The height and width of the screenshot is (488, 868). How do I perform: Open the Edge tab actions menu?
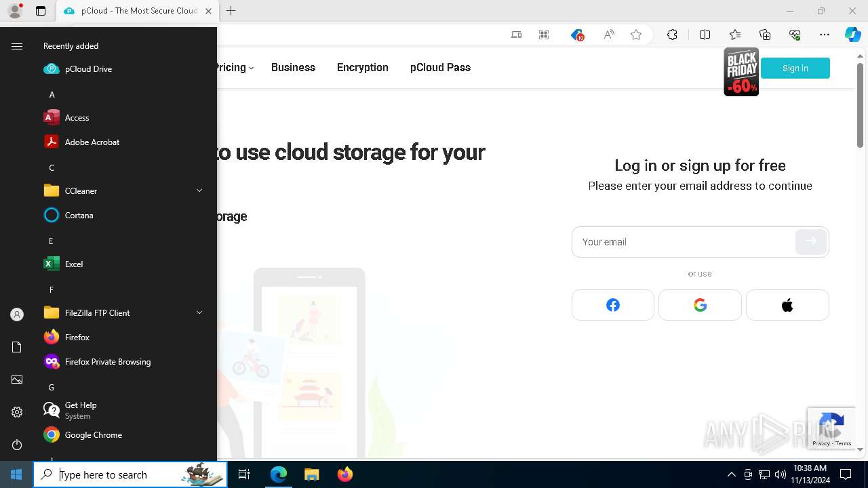(41, 11)
